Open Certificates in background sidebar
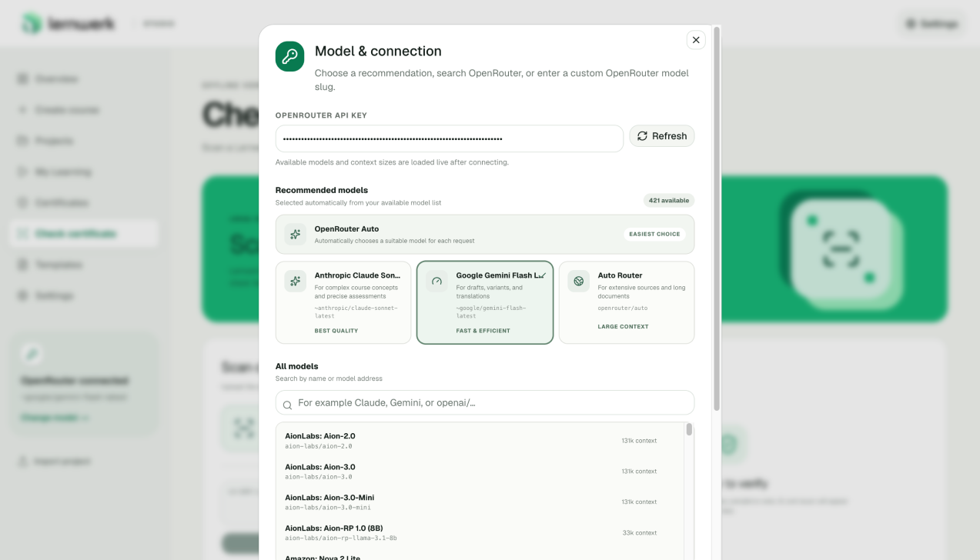Viewport: 980px width, 560px height. [85, 203]
